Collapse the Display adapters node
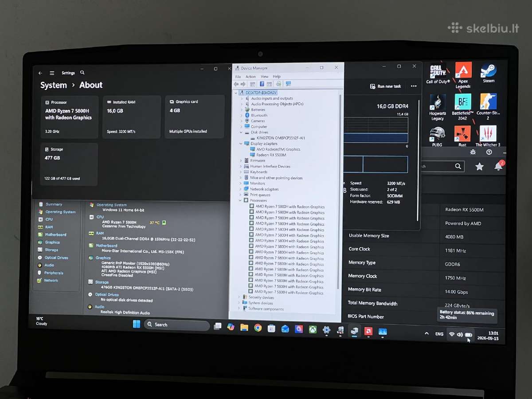 pos(242,144)
